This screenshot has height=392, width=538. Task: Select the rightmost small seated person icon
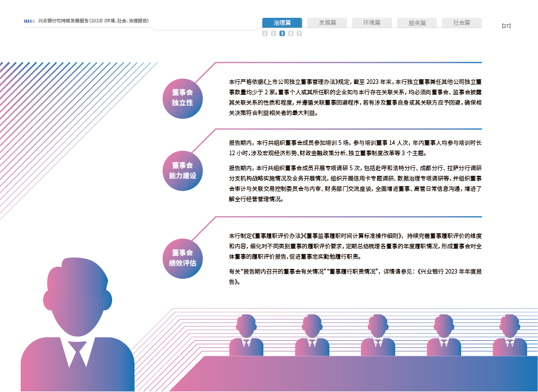(509, 336)
